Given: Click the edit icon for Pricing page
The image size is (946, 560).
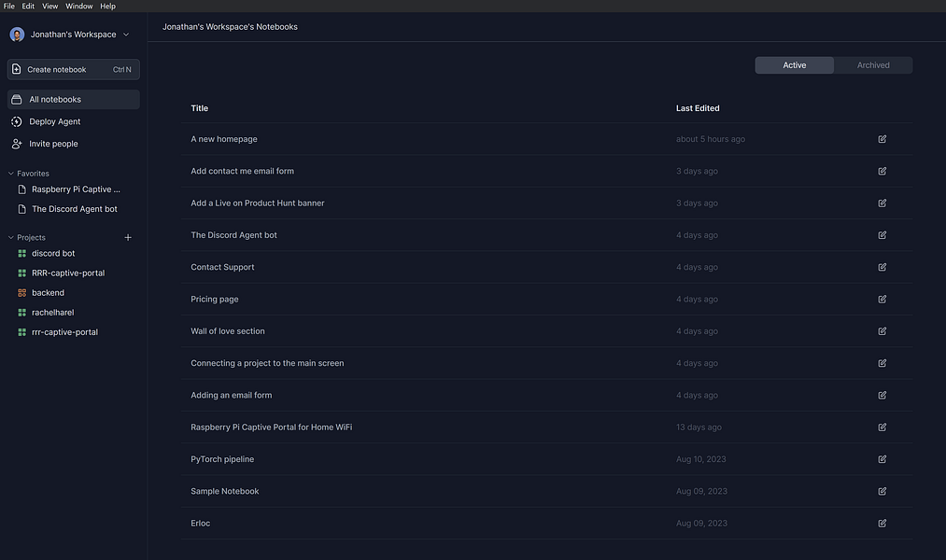Looking at the screenshot, I should [882, 299].
